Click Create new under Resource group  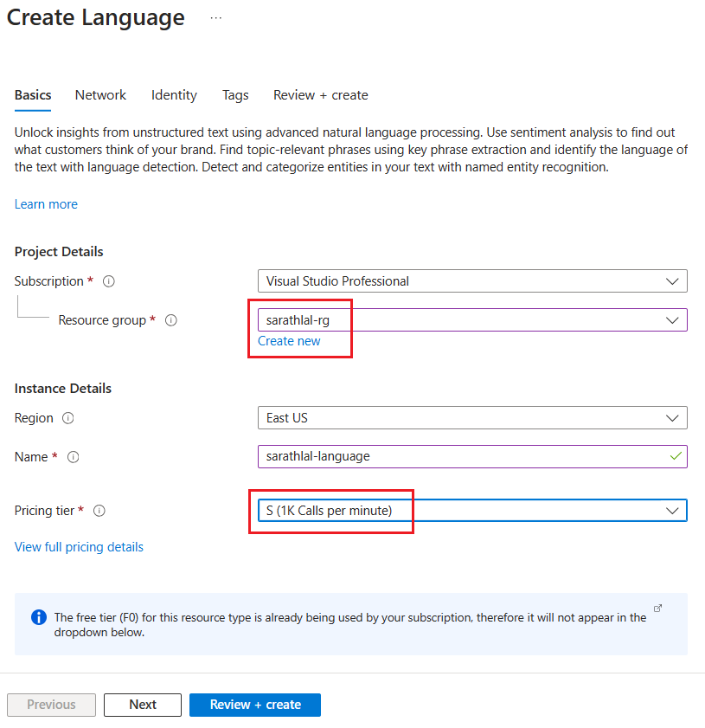pos(289,341)
